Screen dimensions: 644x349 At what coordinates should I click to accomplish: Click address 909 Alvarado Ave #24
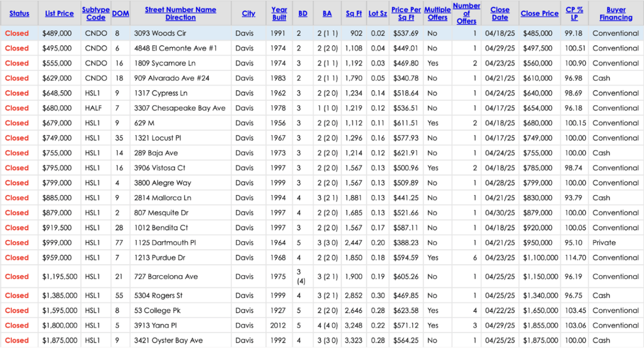point(172,78)
